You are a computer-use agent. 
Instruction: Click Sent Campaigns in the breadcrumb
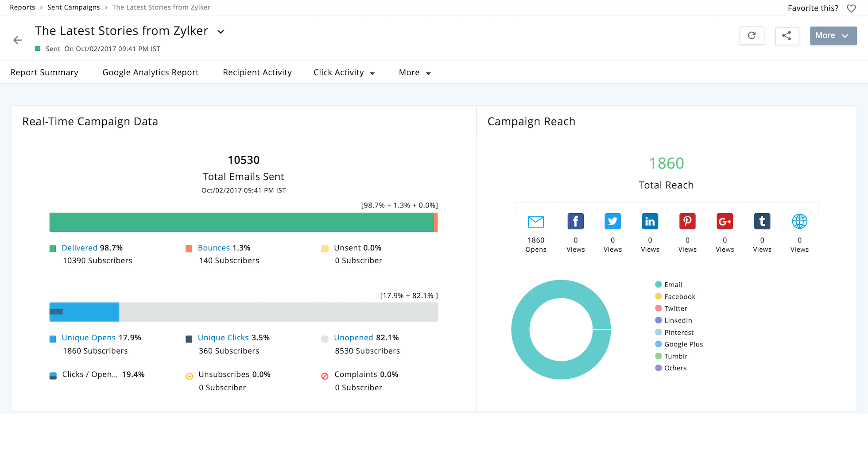(74, 8)
